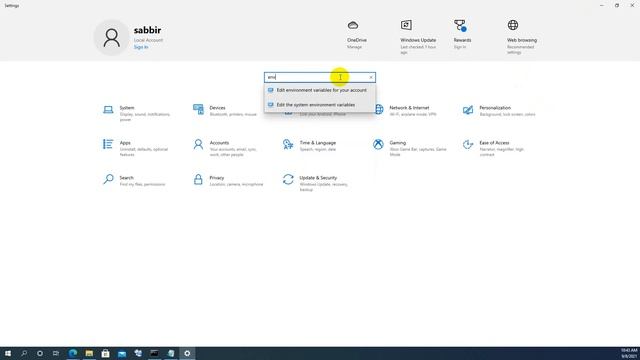640x360 pixels.
Task: Click the OneDrive cloud icon
Action: [353, 25]
